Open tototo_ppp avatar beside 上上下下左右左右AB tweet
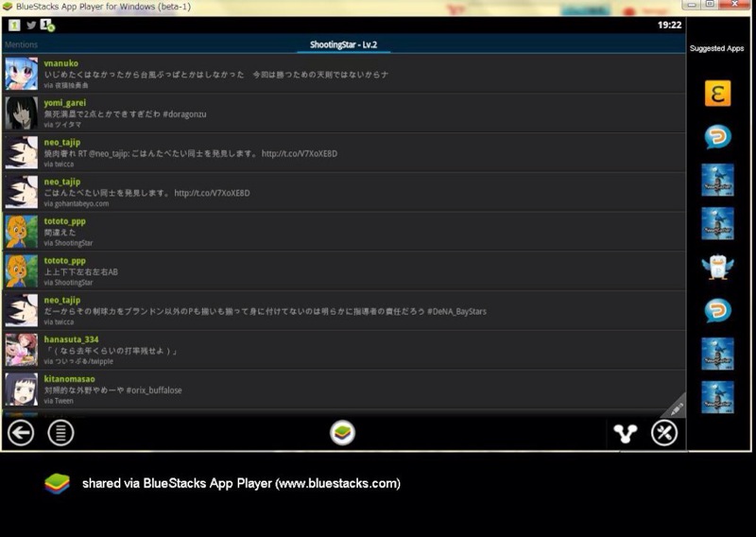The height and width of the screenshot is (537, 756). (x=21, y=270)
